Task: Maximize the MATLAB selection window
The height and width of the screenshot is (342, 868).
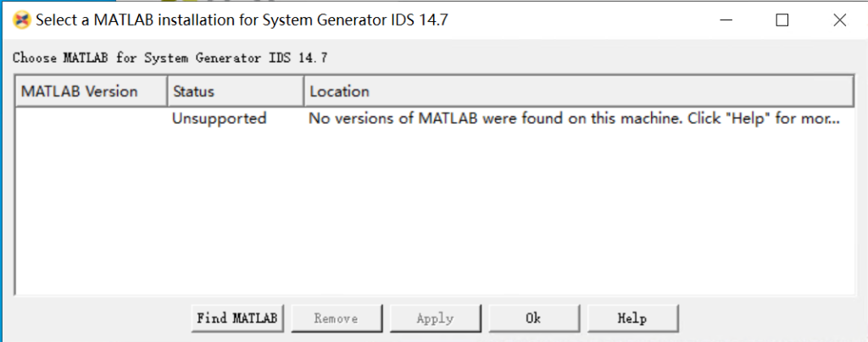Action: pyautogui.click(x=782, y=20)
